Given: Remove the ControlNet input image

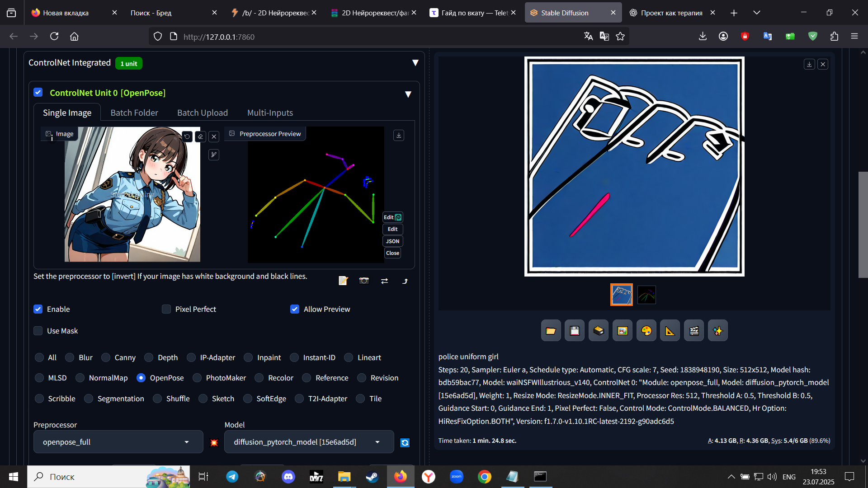Looking at the screenshot, I should (214, 136).
